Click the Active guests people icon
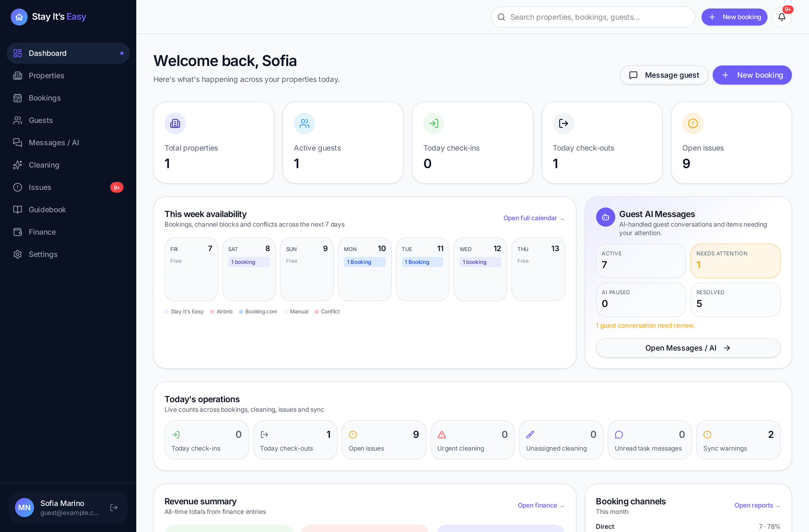 [x=304, y=124]
